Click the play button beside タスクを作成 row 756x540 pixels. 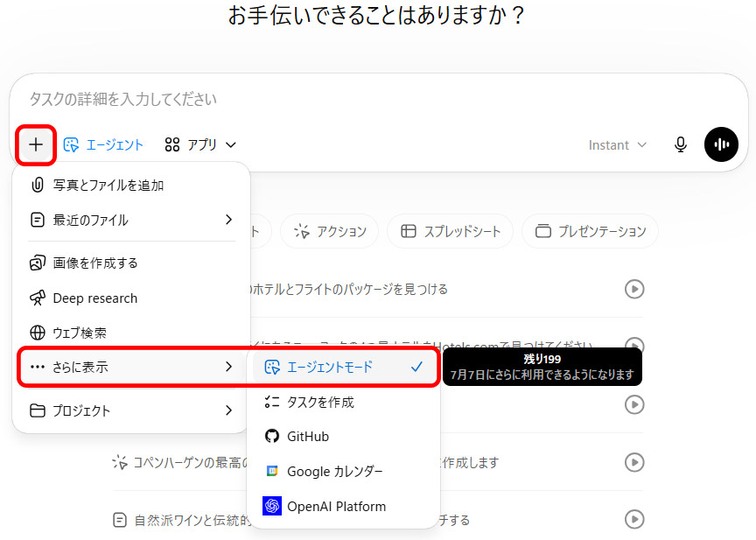(x=634, y=404)
